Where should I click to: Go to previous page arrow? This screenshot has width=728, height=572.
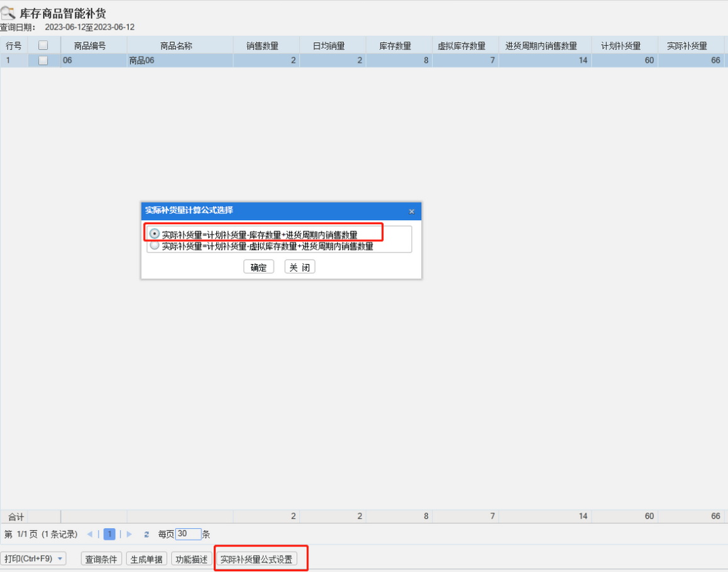click(x=89, y=534)
